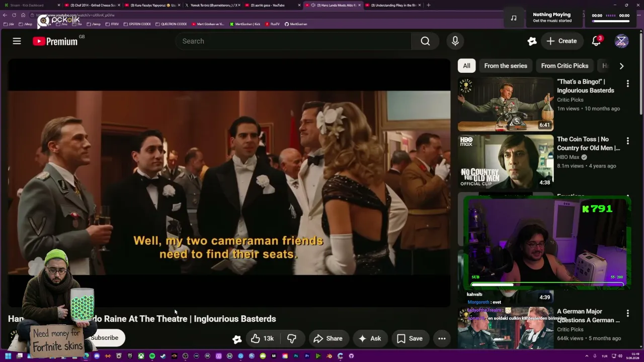644x362 pixels.
Task: Open Discord from the taskbar
Action: click(x=97, y=356)
